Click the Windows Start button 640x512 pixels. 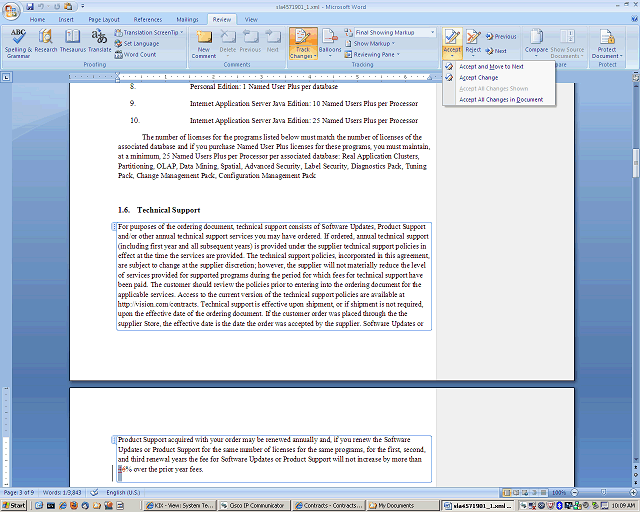coord(14,505)
